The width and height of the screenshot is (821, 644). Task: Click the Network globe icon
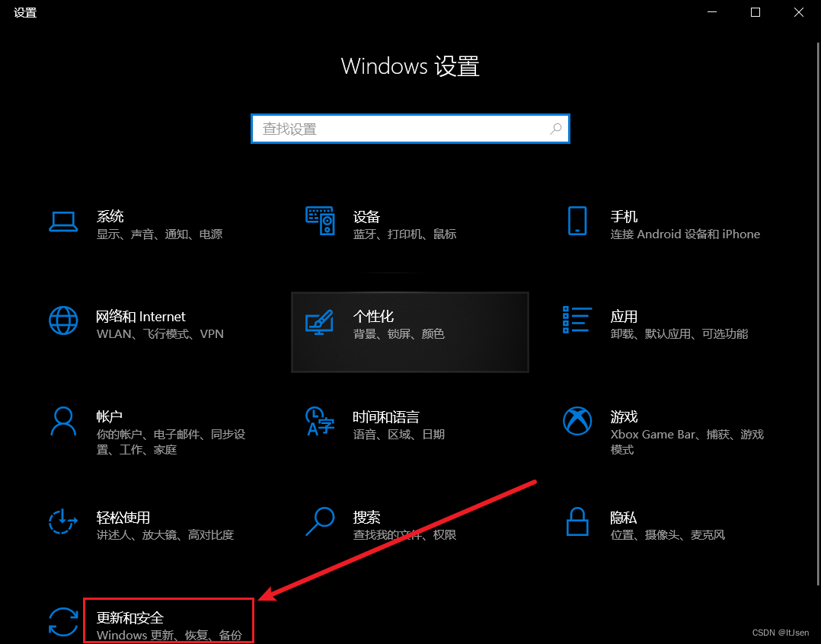[x=63, y=320]
